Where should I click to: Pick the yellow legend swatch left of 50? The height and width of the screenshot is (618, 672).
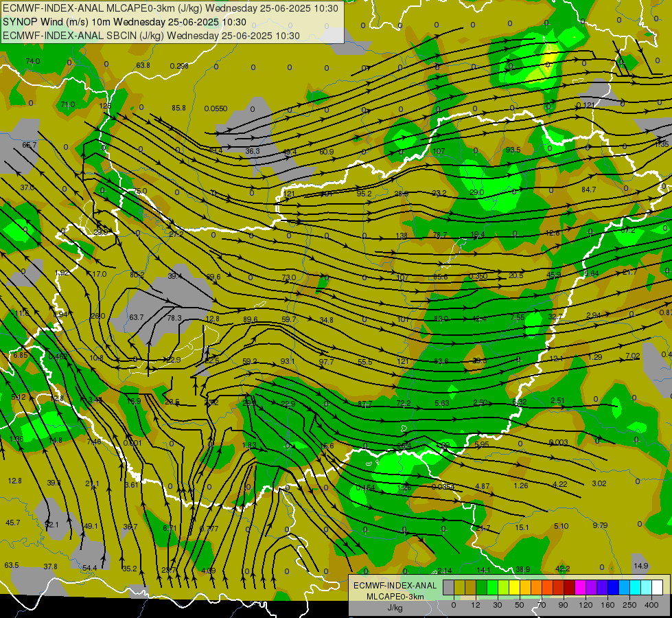515,587
